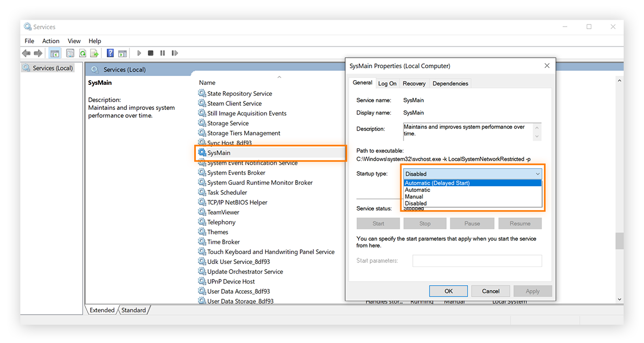Click the Stop Service toolbar icon
Viewport: 644px width, 343px height.
[150, 53]
